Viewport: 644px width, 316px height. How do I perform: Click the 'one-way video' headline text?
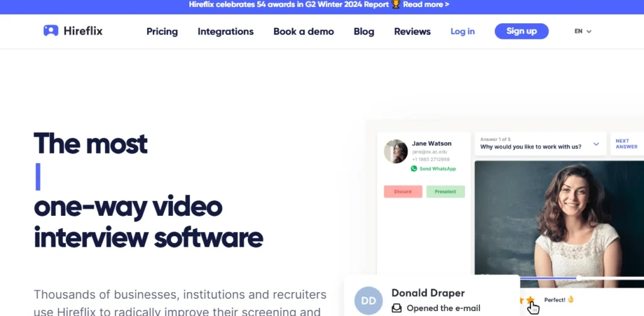coord(128,208)
